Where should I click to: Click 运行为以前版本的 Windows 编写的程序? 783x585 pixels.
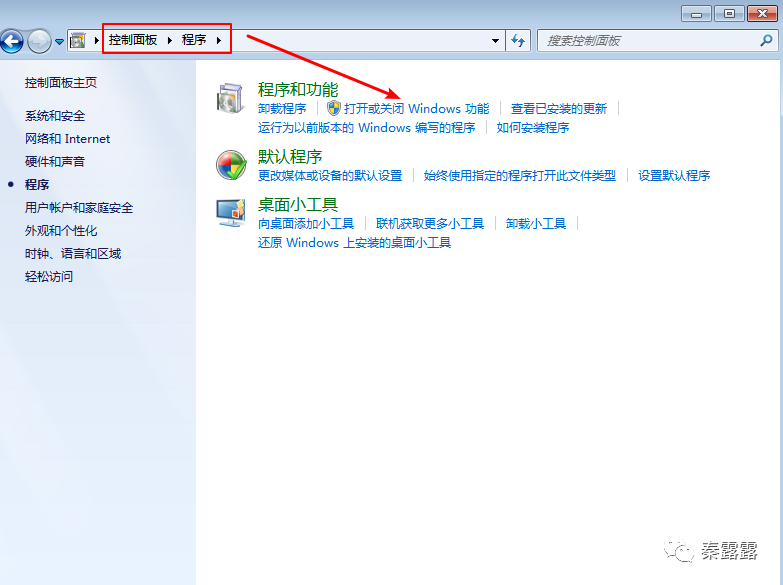(367, 128)
